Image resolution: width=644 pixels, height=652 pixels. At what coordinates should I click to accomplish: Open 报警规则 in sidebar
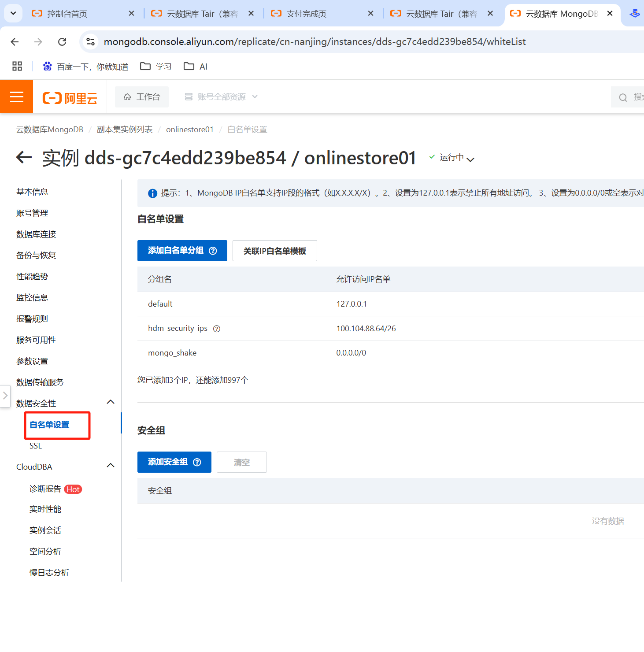click(x=32, y=319)
